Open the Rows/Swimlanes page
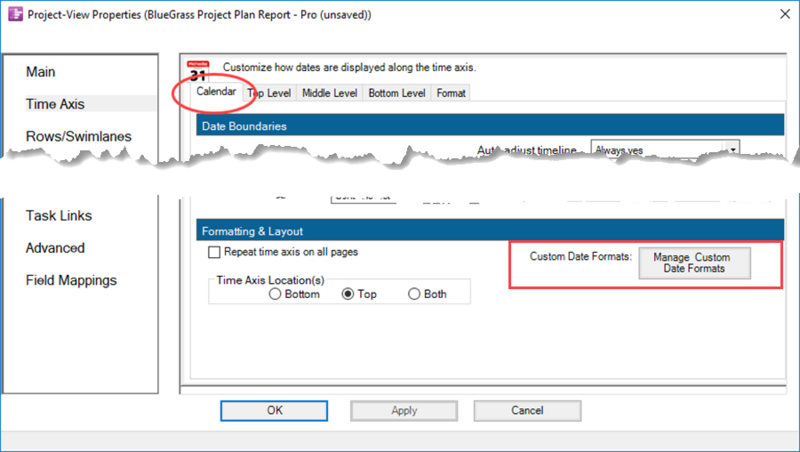 [x=79, y=136]
